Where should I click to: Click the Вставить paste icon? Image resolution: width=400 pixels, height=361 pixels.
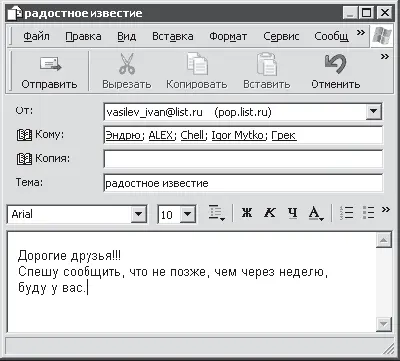point(267,63)
